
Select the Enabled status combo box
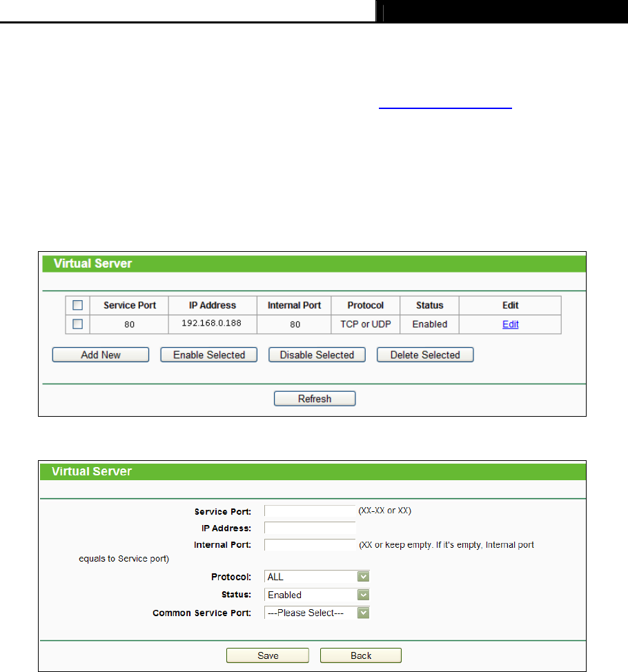(317, 595)
